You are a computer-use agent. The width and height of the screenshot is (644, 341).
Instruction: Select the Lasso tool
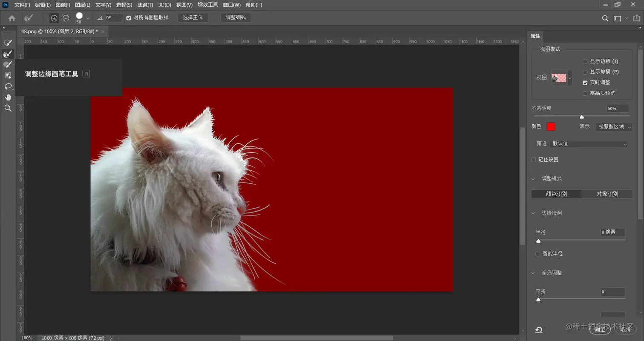[8, 86]
